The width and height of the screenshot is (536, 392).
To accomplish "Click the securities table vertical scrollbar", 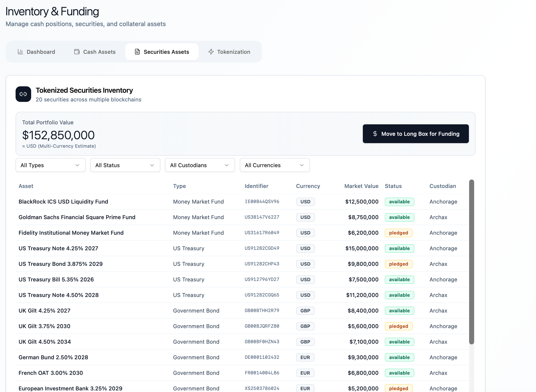I will tap(471, 262).
